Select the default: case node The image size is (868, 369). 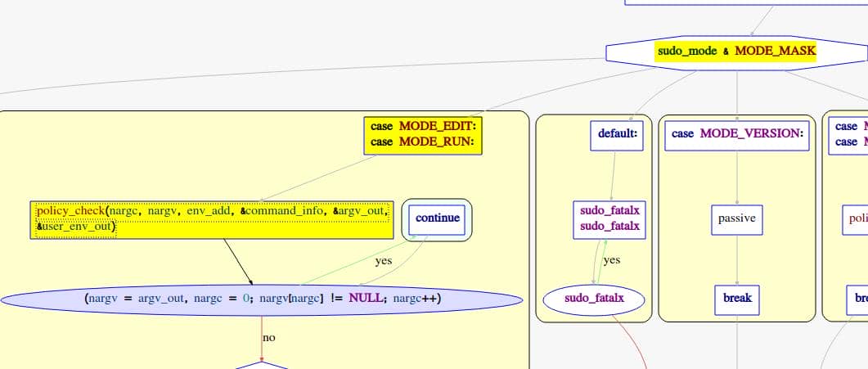pos(617,135)
